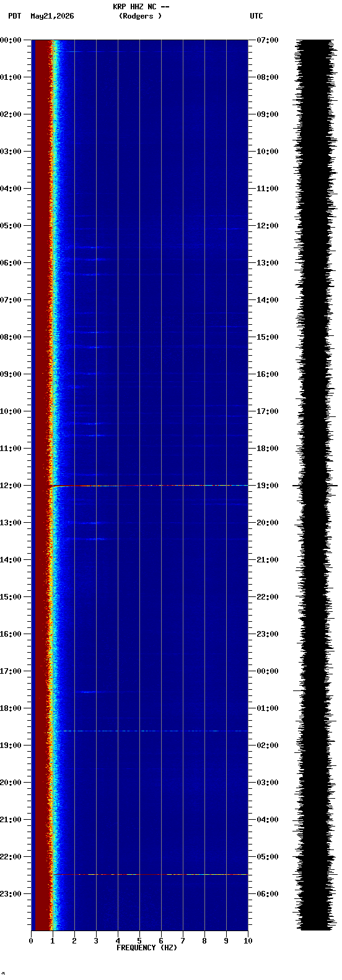Select the 00:00 label on the UTC axis
342x980 pixels.
coord(268,671)
